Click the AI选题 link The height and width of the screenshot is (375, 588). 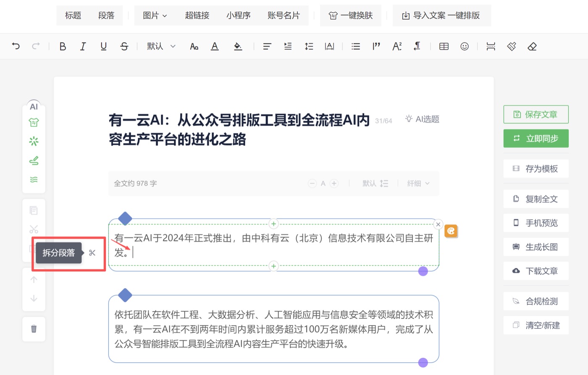coord(422,119)
